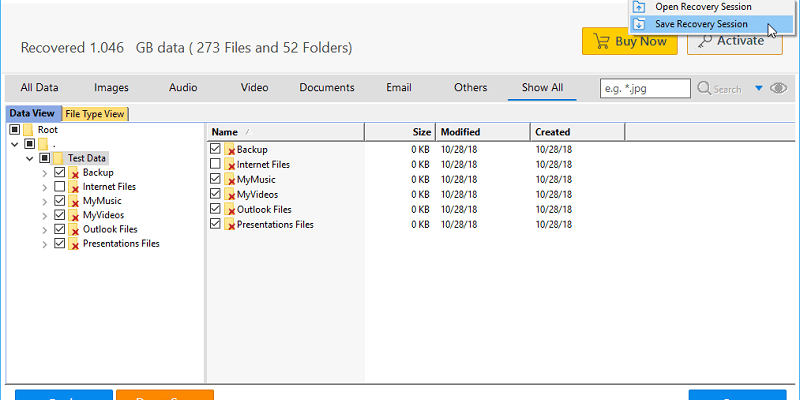Select the Documents filter tab
The height and width of the screenshot is (400, 800).
327,88
